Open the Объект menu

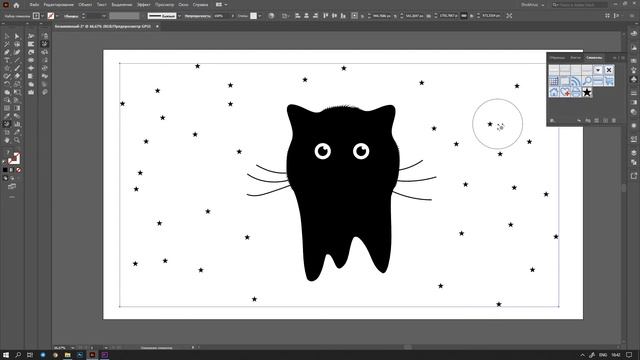click(x=85, y=5)
